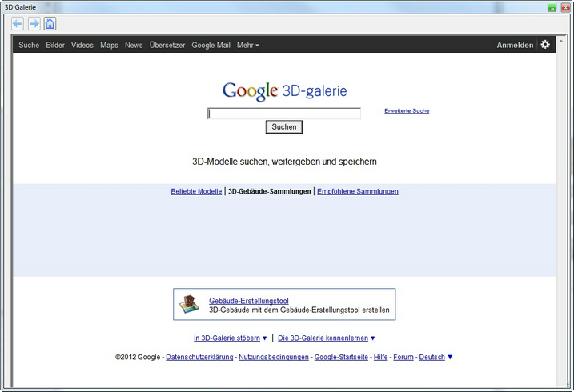Open the Erweiterte Suche link
This screenshot has height=392, width=574.
click(407, 110)
